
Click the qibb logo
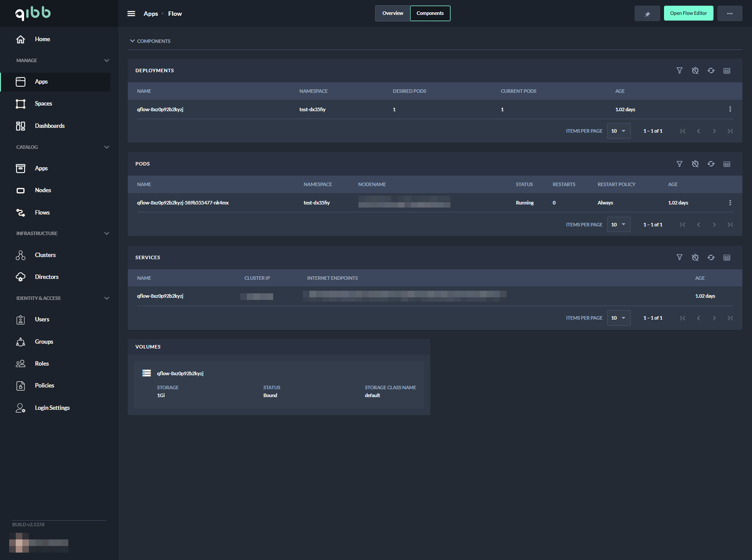33,14
